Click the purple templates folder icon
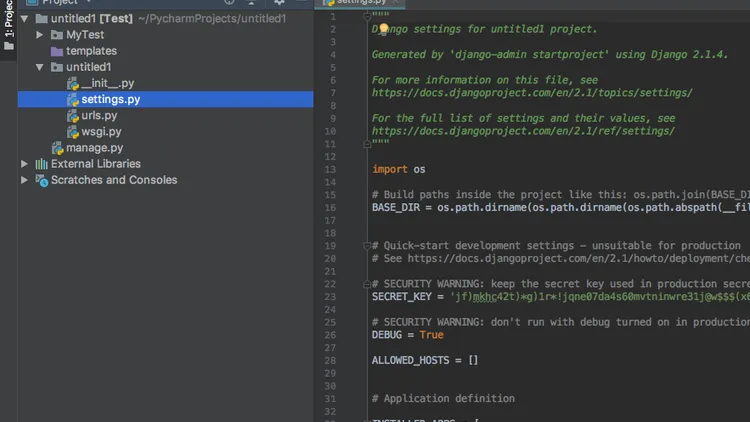Viewport: 750px width, 422px height. [57, 51]
